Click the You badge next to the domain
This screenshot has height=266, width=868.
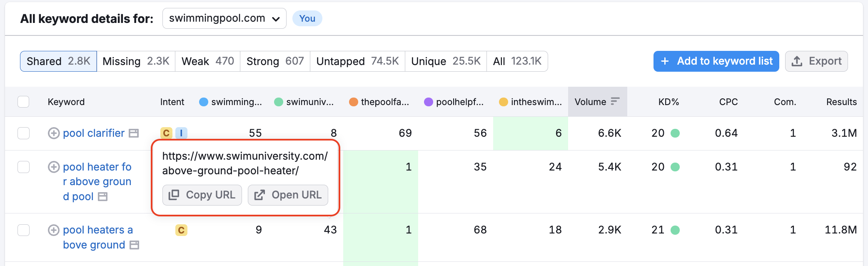pyautogui.click(x=307, y=18)
